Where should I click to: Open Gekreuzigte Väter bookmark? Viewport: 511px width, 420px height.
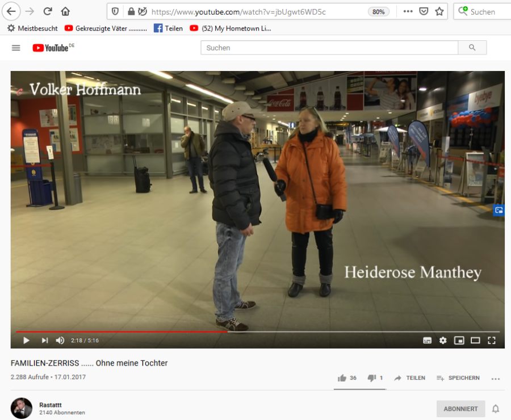point(106,28)
